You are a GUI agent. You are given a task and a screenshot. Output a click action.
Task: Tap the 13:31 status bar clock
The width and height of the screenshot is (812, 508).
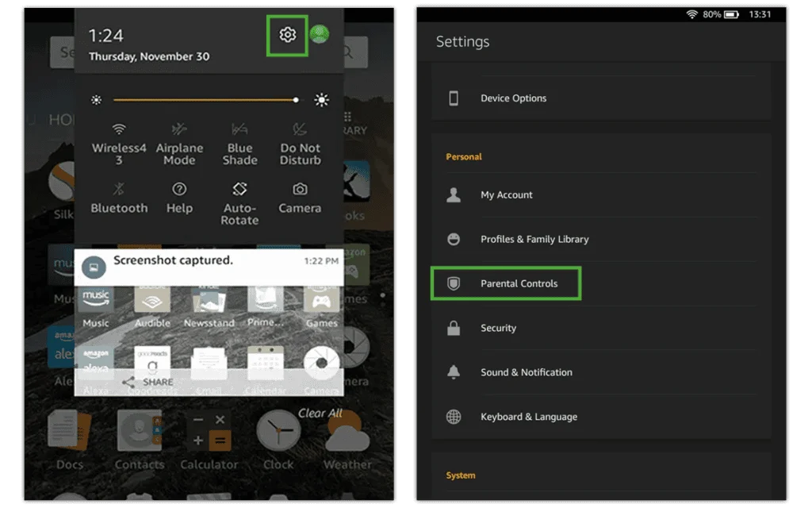coord(760,14)
